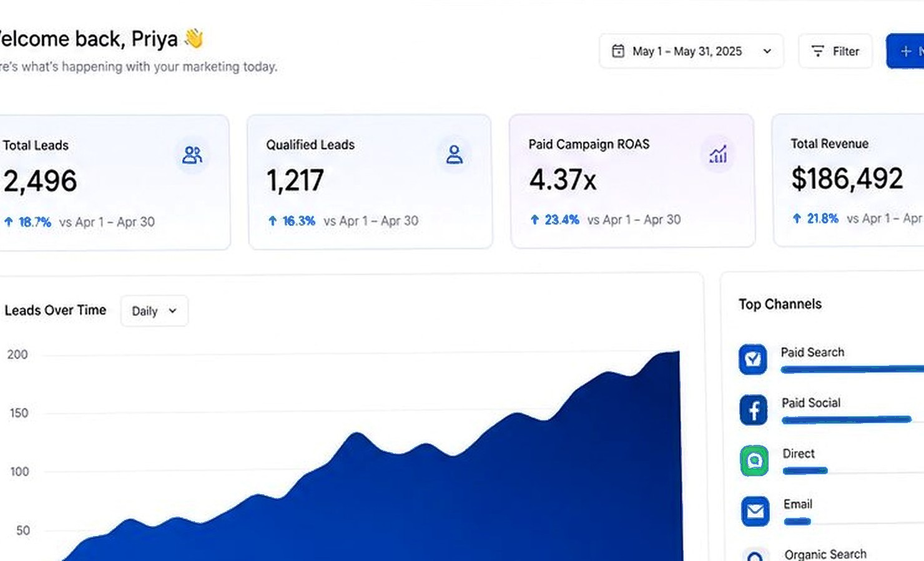The height and width of the screenshot is (561, 924).
Task: Click the Email channel progress bar
Action: (x=797, y=521)
